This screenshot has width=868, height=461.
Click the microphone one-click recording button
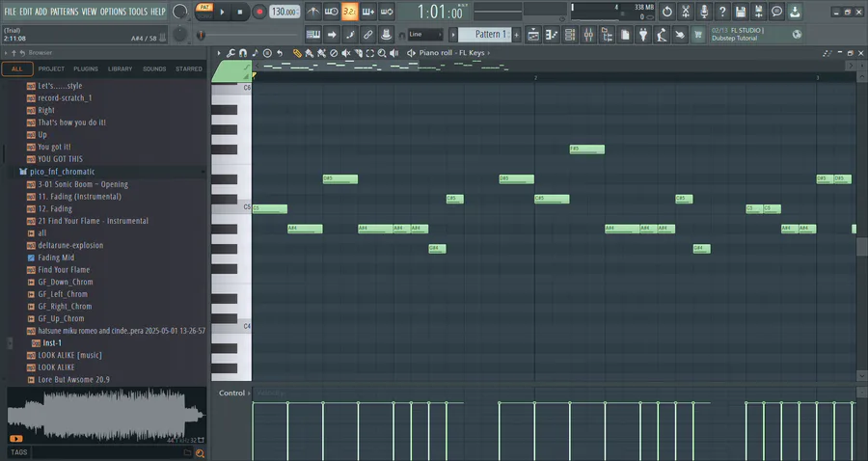click(704, 11)
